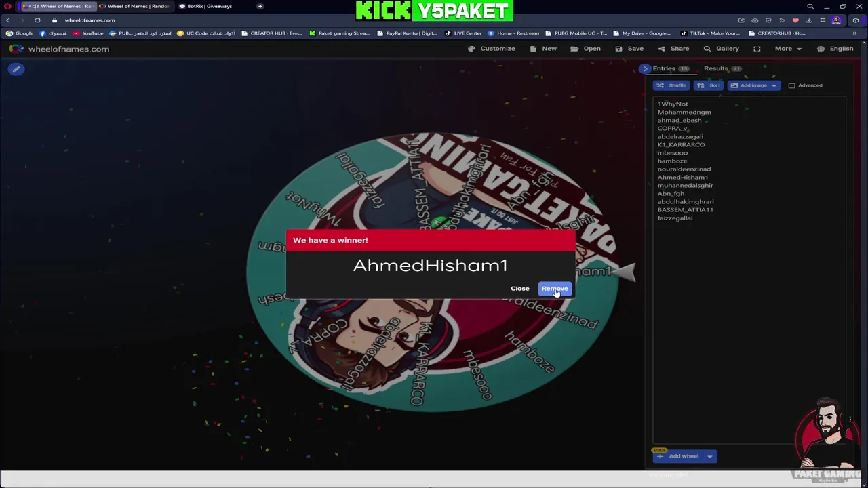This screenshot has width=868, height=488.
Task: Select the entry BASSEM_ATTIA11 in the list
Action: coord(685,209)
